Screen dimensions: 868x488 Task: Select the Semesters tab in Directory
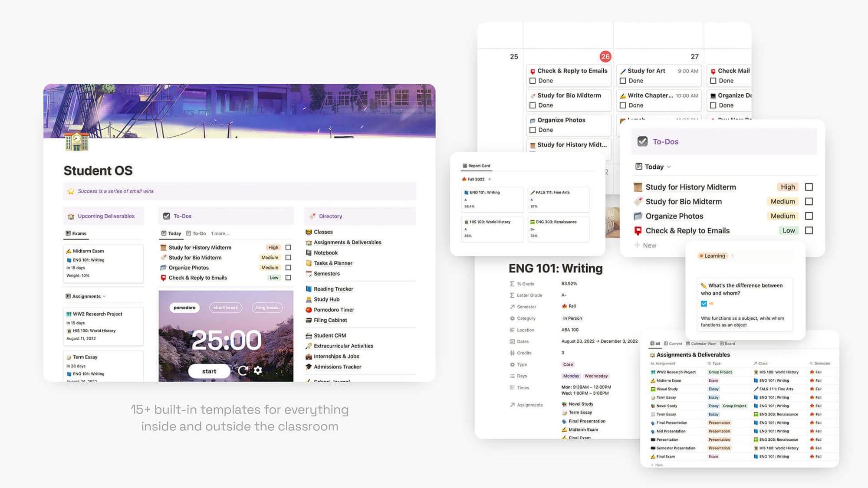(326, 273)
